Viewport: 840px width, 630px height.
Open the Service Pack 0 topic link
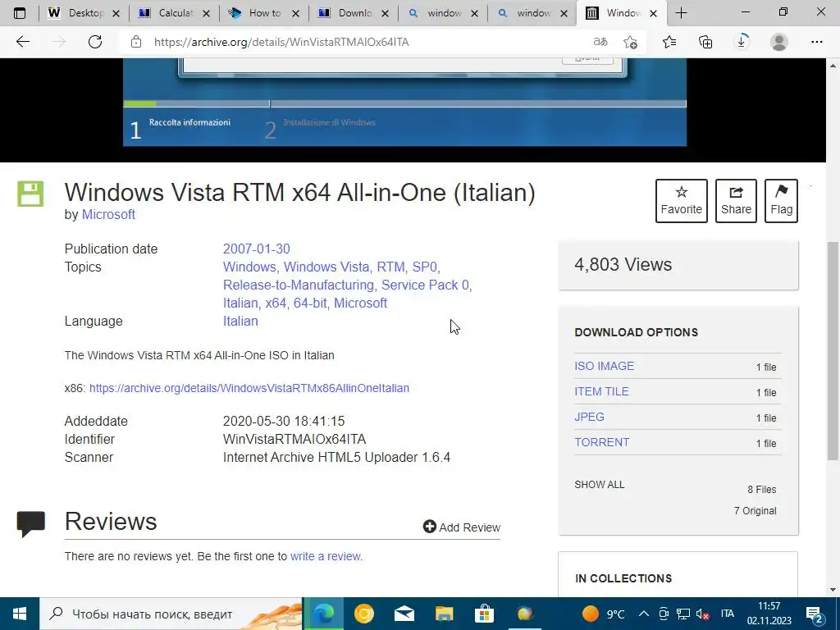pyautogui.click(x=425, y=285)
